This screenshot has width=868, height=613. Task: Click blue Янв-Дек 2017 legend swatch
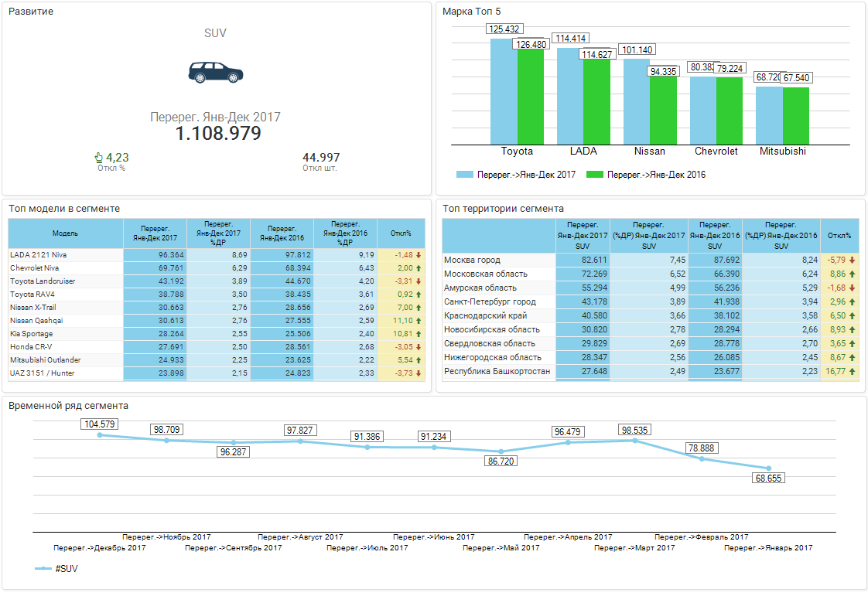[x=464, y=175]
